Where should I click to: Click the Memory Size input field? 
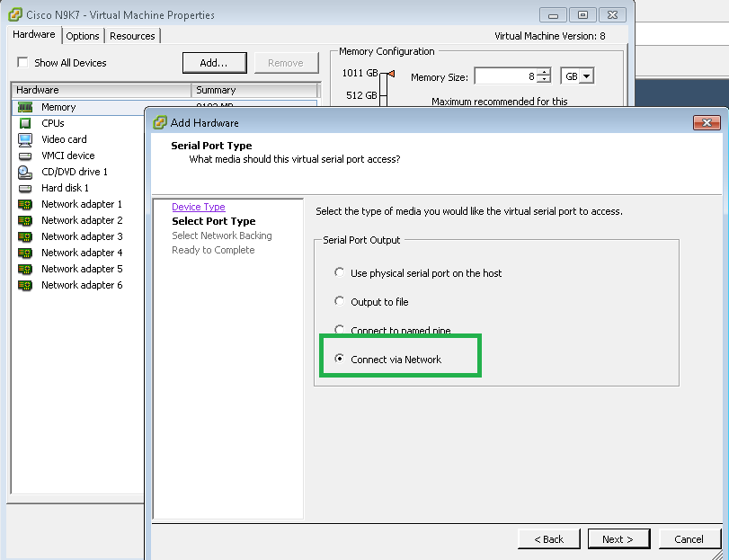coord(505,76)
